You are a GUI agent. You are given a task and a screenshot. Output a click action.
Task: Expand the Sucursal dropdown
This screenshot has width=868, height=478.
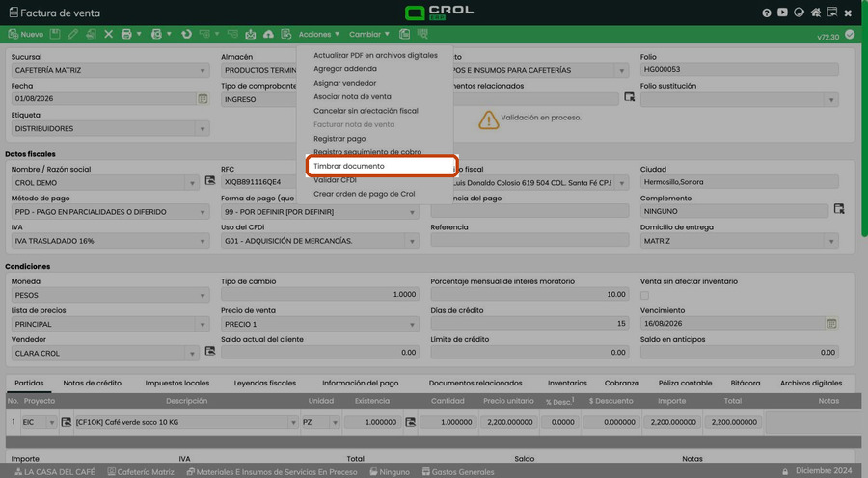(x=203, y=70)
